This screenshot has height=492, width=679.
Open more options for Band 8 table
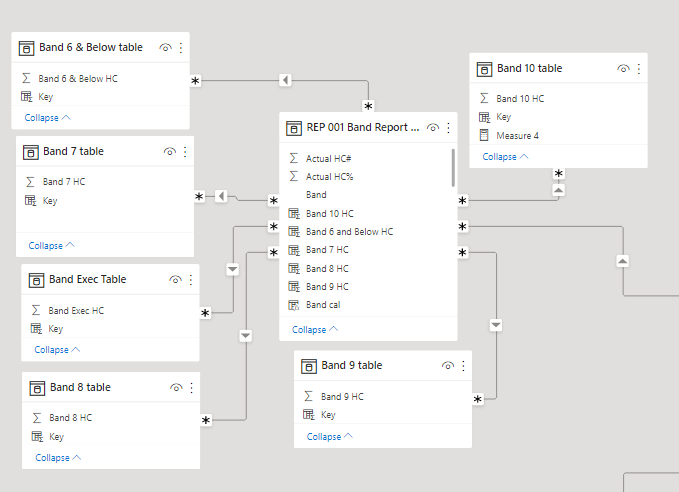click(x=192, y=388)
